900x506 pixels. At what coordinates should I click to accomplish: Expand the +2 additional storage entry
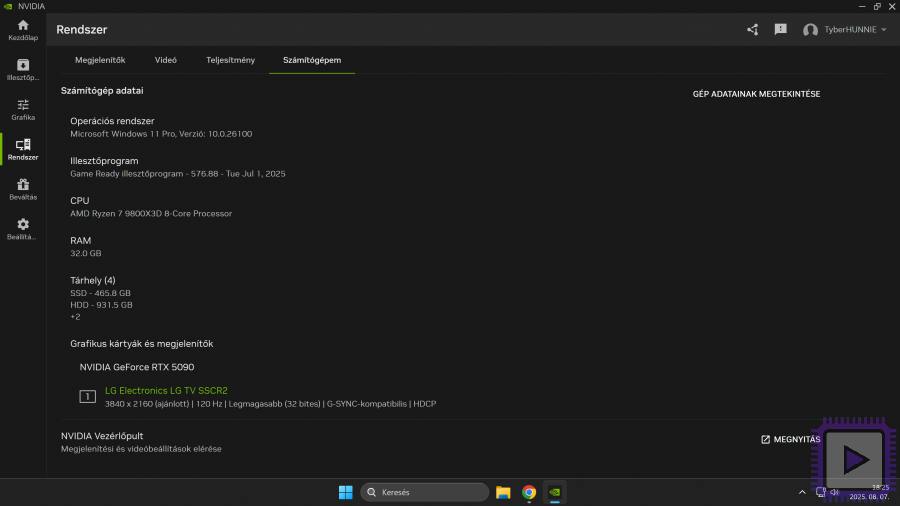coord(75,317)
